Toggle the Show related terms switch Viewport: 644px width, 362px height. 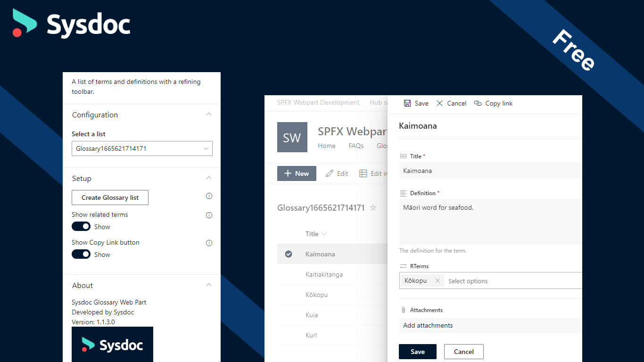[x=81, y=227]
